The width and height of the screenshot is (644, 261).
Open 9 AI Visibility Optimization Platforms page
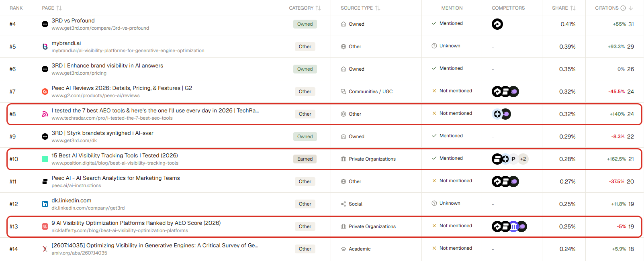coord(136,223)
